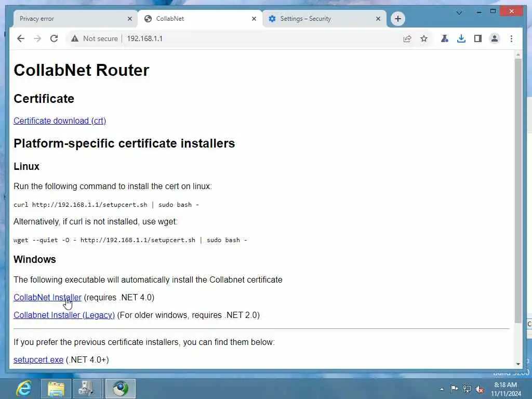
Task: Click the scrollbar up arrow
Action: (518, 55)
